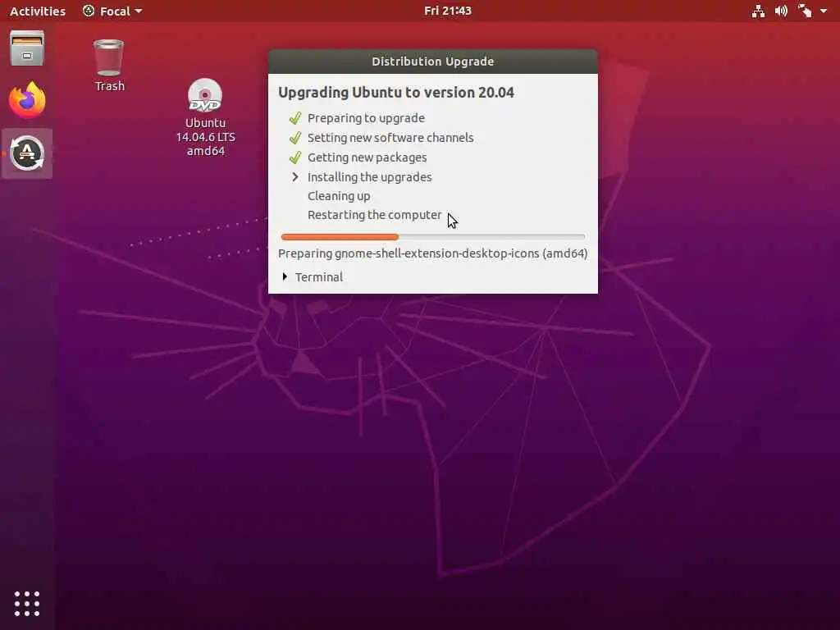Click the power/plug icon in top bar
840x630 pixels.
pyautogui.click(x=805, y=11)
